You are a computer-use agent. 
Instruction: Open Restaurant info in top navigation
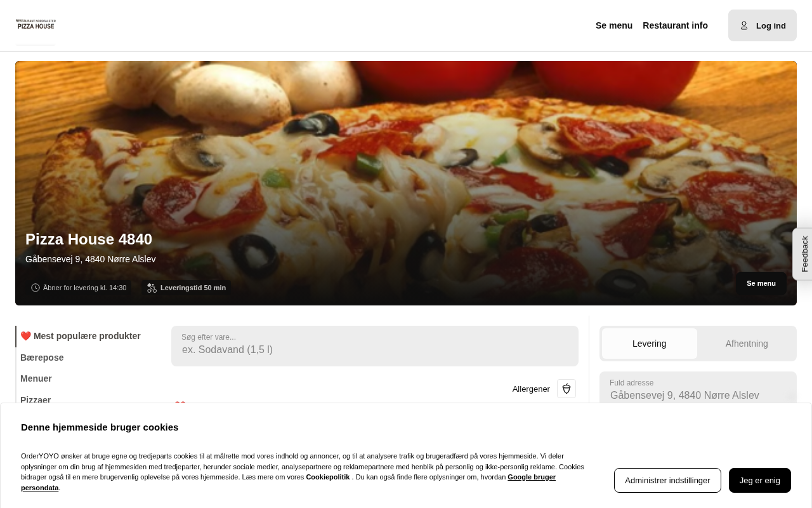pos(675,25)
